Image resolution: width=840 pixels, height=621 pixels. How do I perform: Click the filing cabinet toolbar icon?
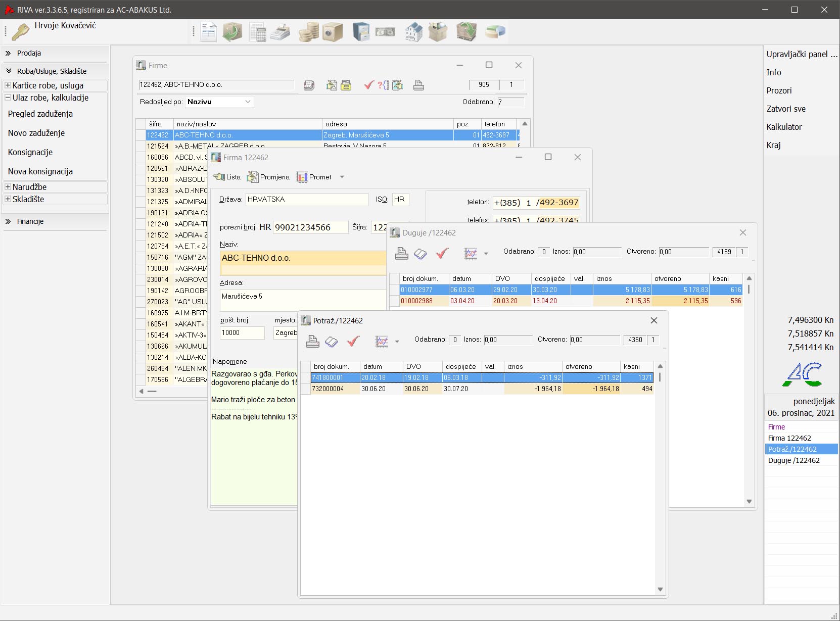(361, 32)
